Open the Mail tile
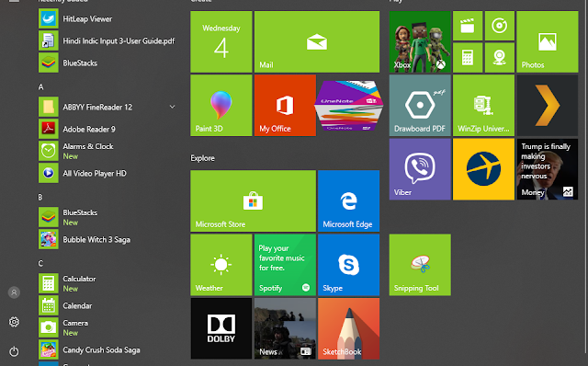 [317, 41]
